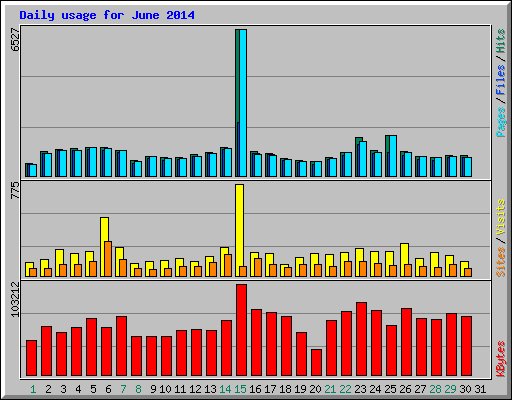Click the shortest red KBytes bar, day 20
Image resolution: width=512 pixels, height=400 pixels.
click(x=316, y=363)
